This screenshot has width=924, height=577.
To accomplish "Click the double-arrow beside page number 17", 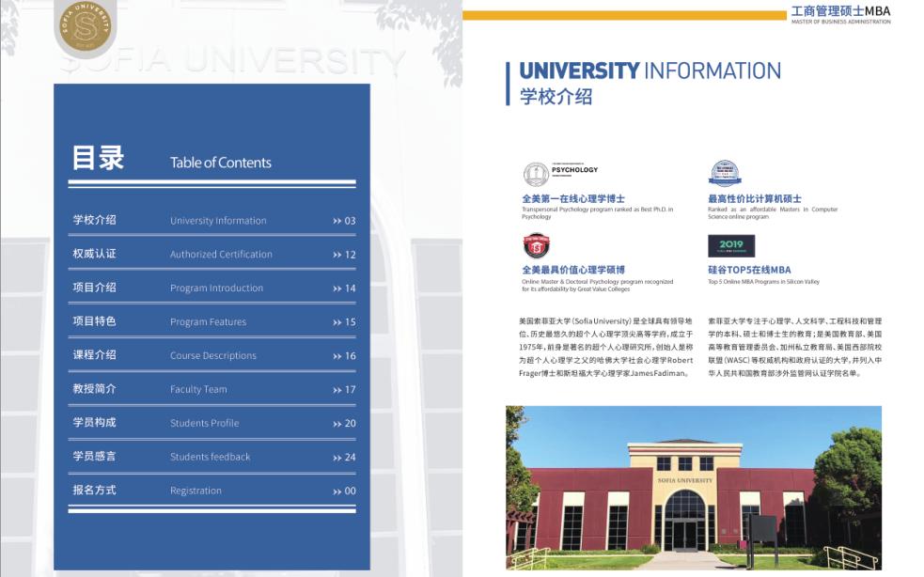I will point(337,390).
